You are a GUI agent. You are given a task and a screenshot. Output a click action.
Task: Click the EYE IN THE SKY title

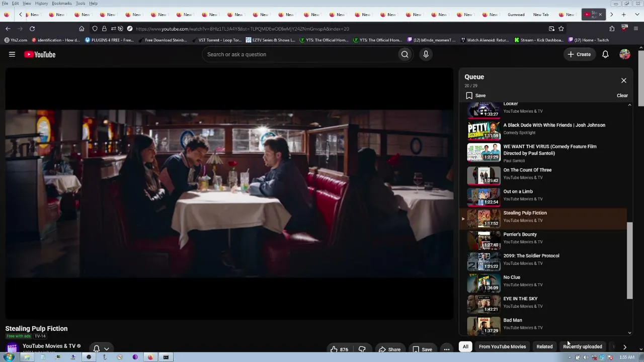coord(520,299)
